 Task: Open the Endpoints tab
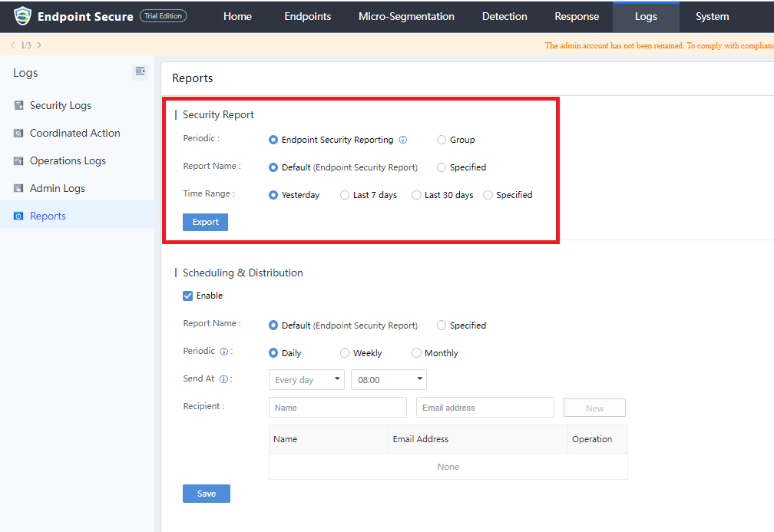click(307, 16)
